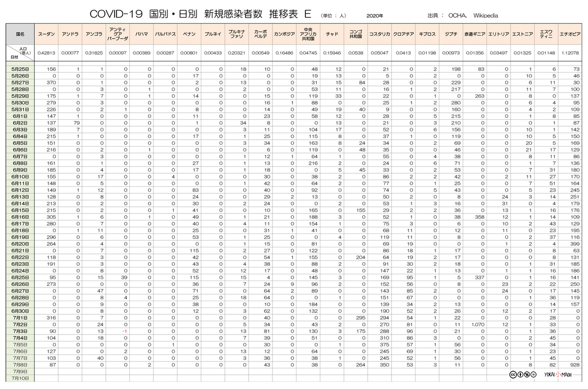
Task: Click the 204 value in the 6月22日 row
Action: tap(360, 257)
